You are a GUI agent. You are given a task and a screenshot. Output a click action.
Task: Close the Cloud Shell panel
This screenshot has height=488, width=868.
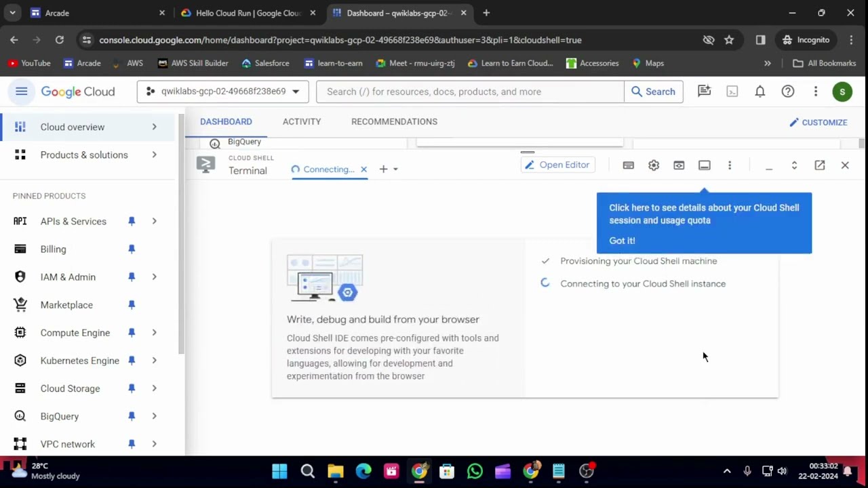845,165
